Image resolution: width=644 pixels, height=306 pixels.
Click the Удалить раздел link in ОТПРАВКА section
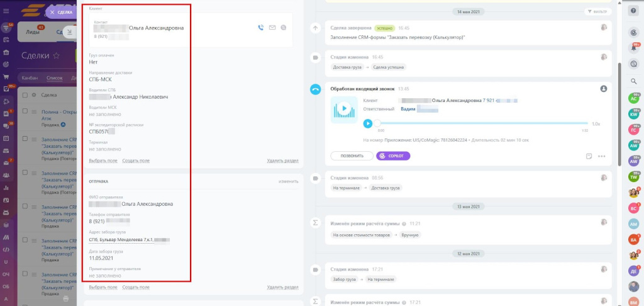click(x=282, y=287)
